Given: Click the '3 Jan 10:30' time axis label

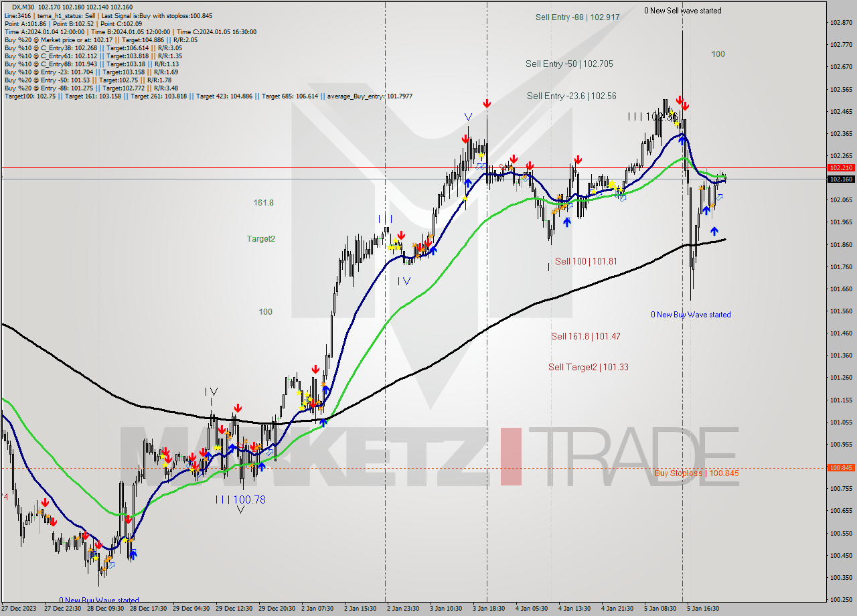Looking at the screenshot, I should click(x=447, y=609).
